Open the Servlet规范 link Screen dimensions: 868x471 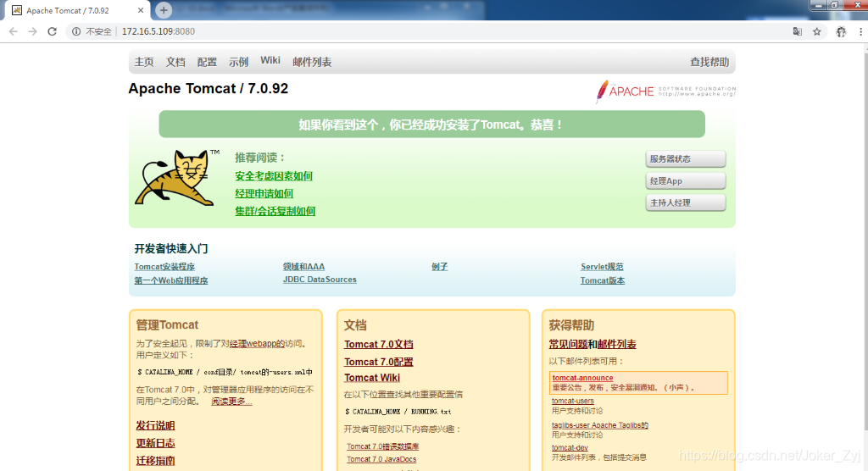point(602,267)
